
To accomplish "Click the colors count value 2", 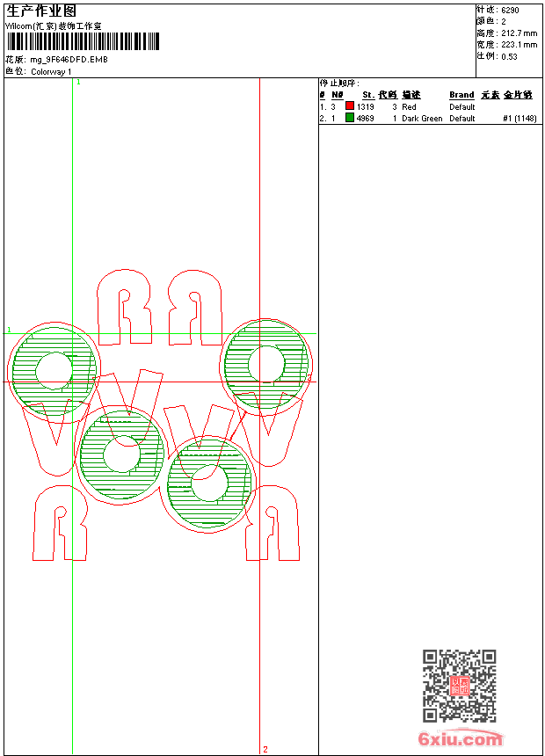I will [504, 22].
